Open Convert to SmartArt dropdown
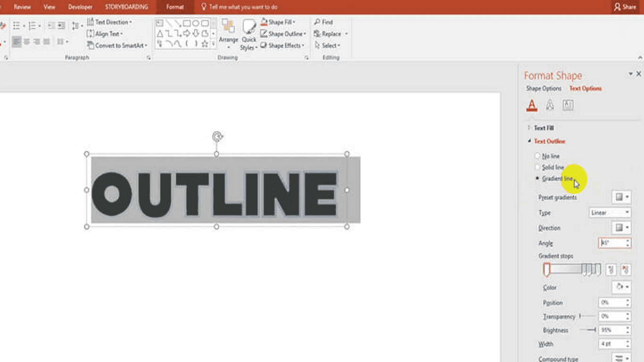 pos(117,46)
